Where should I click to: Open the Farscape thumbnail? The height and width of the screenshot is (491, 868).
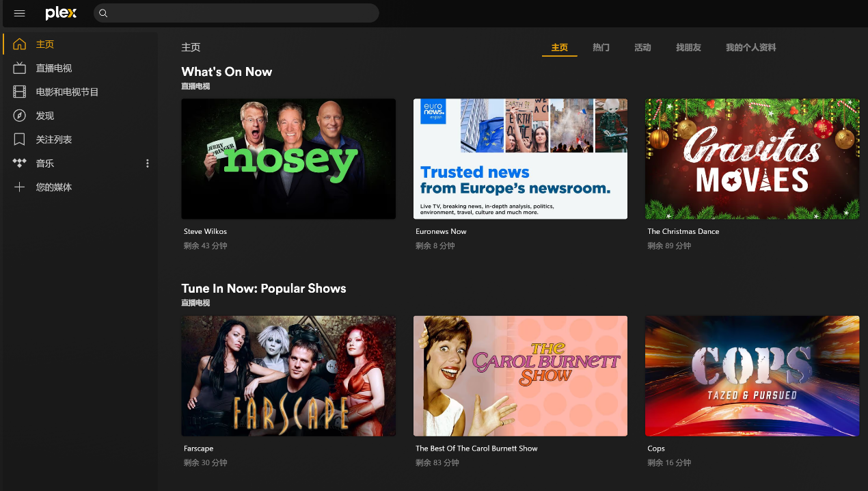pos(288,375)
